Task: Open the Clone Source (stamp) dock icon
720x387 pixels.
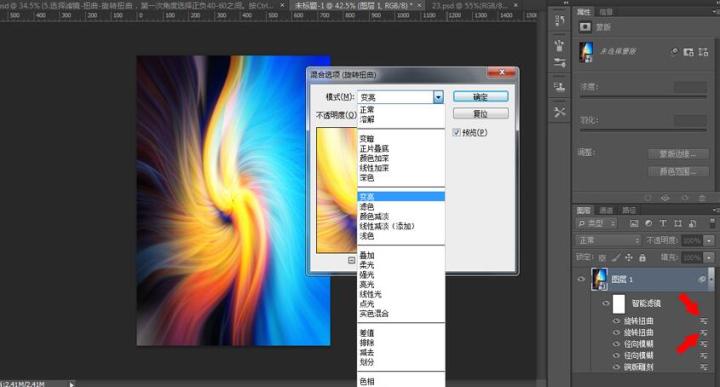Action: click(x=559, y=87)
